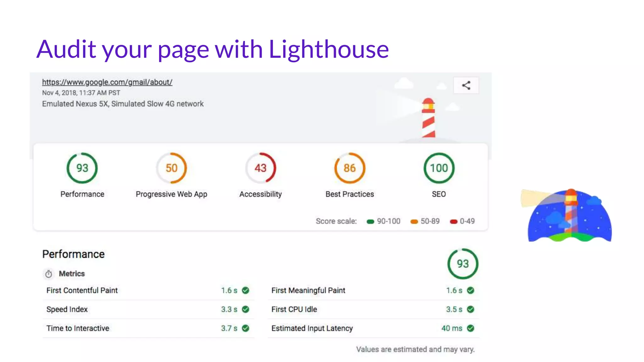Screen dimensions: 644x362
Task: Click the share icon button
Action: point(466,85)
